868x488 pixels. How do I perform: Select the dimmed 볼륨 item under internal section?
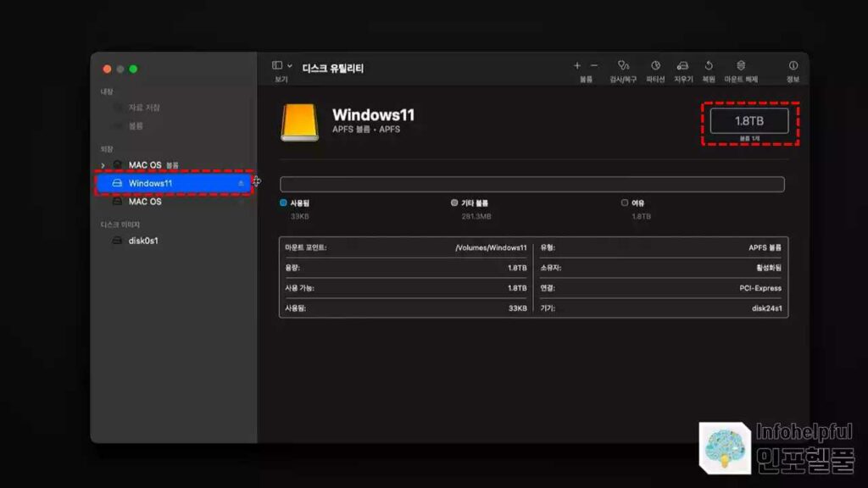(136, 125)
